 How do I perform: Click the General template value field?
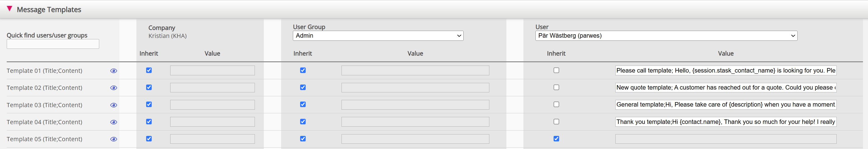(x=725, y=105)
